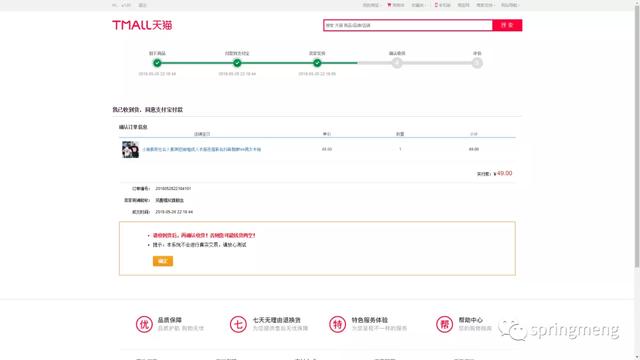Screen dimensions: 640x360
Task: Click the orange confirm button
Action: 163,261
